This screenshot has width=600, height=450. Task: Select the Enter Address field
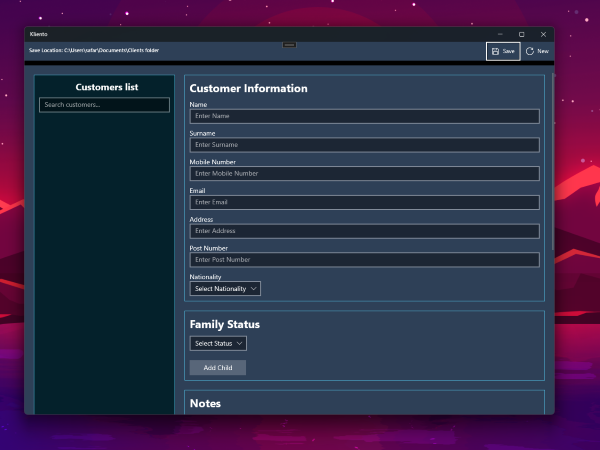364,231
